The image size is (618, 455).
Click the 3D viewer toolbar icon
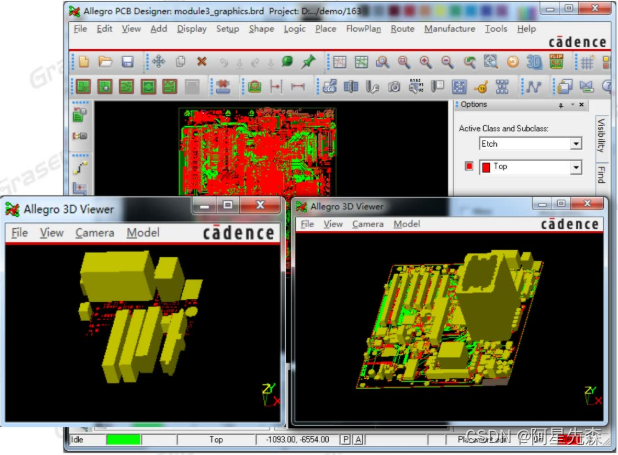point(534,62)
